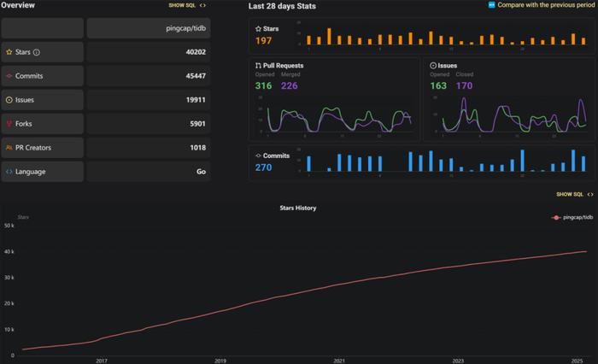Expand SHOW SQL above Stars History chart
This screenshot has width=598, height=364.
[570, 194]
